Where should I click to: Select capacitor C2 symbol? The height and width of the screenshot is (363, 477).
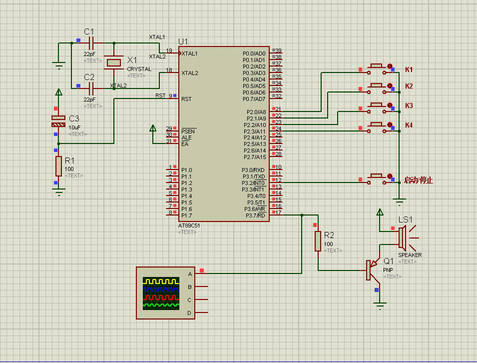(91, 88)
